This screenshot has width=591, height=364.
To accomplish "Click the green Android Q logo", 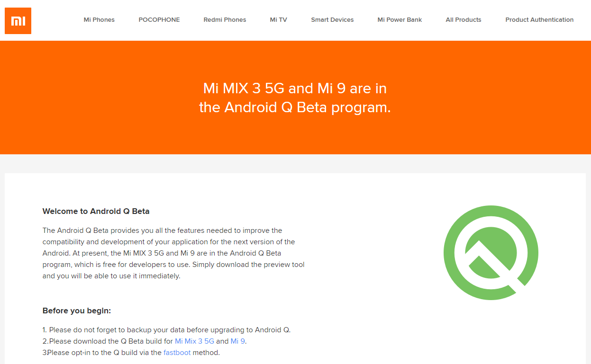I will pyautogui.click(x=491, y=253).
